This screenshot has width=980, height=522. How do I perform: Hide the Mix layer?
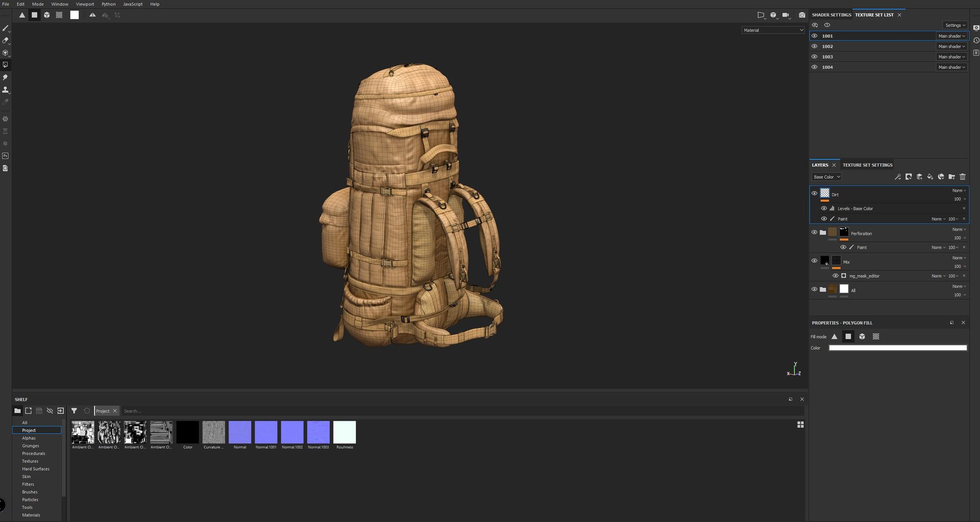click(x=814, y=260)
